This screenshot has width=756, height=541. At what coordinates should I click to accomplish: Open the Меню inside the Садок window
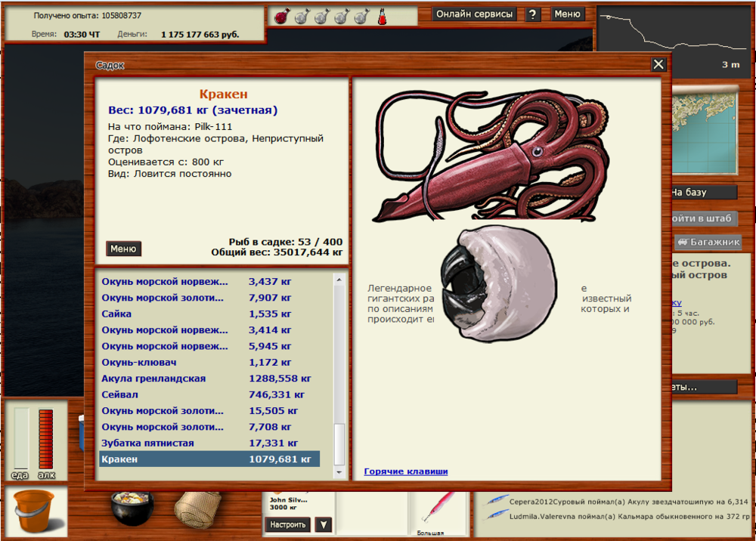pos(123,249)
